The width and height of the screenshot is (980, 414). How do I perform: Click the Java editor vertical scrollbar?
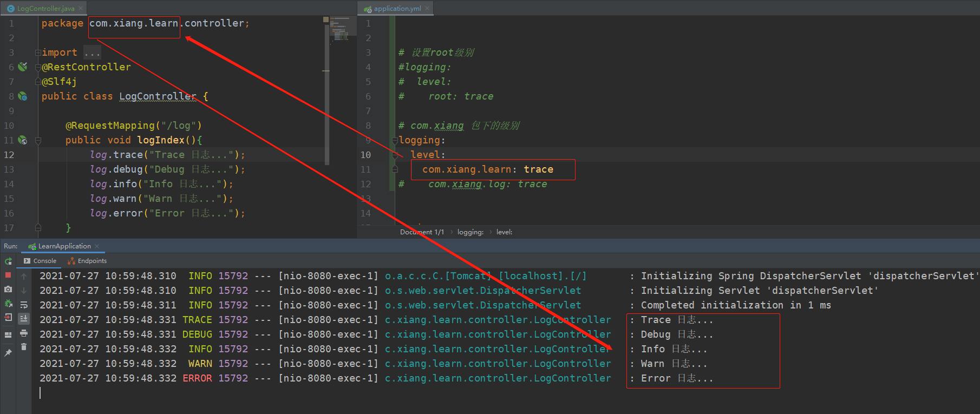[326, 95]
